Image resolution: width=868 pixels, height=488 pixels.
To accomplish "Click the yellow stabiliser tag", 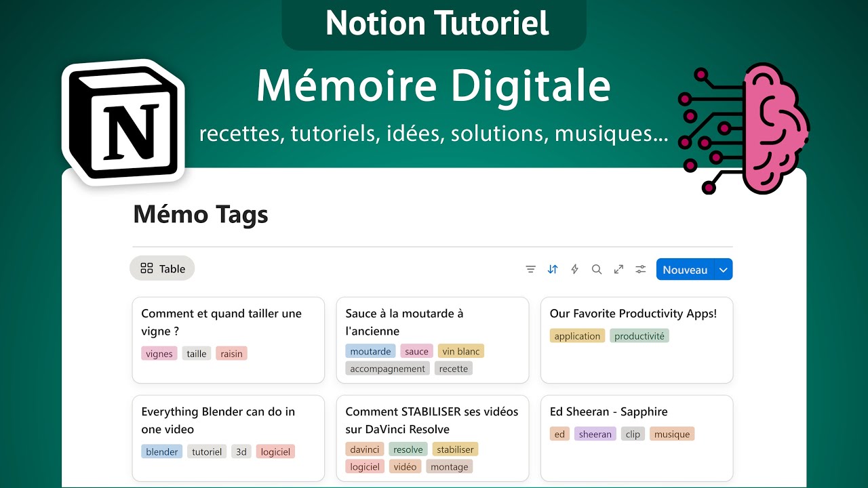I will [455, 449].
